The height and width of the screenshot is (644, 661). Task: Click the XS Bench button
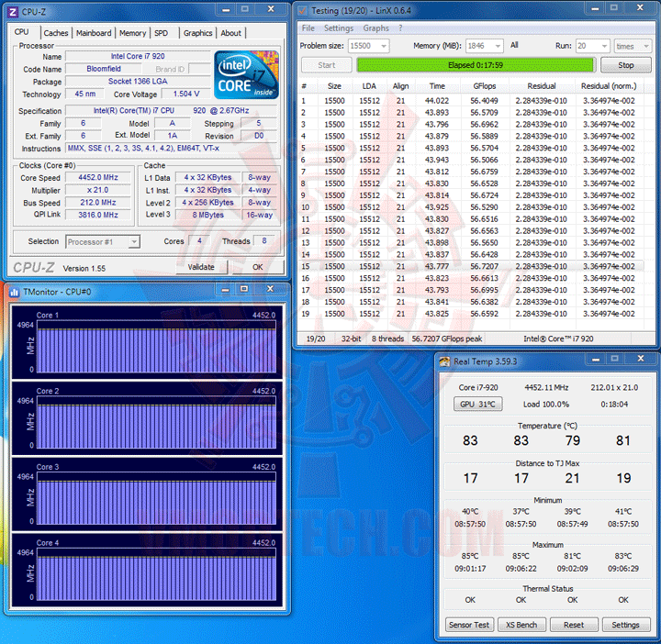pyautogui.click(x=521, y=625)
